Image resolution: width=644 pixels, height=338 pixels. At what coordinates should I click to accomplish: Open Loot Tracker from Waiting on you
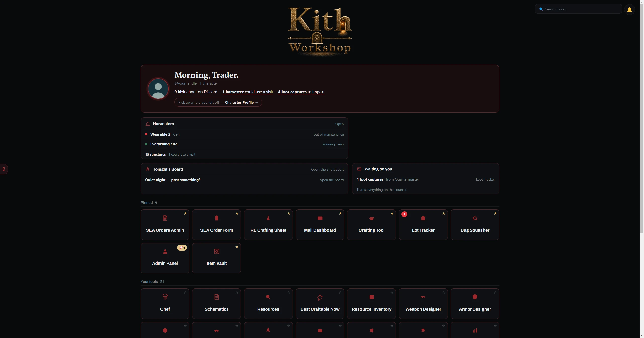(485, 179)
